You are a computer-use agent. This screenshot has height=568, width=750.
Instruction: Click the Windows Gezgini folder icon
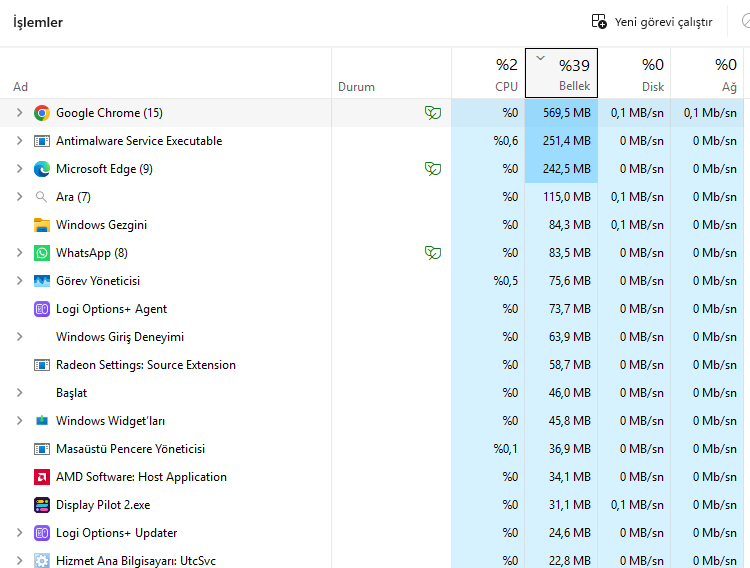point(42,225)
